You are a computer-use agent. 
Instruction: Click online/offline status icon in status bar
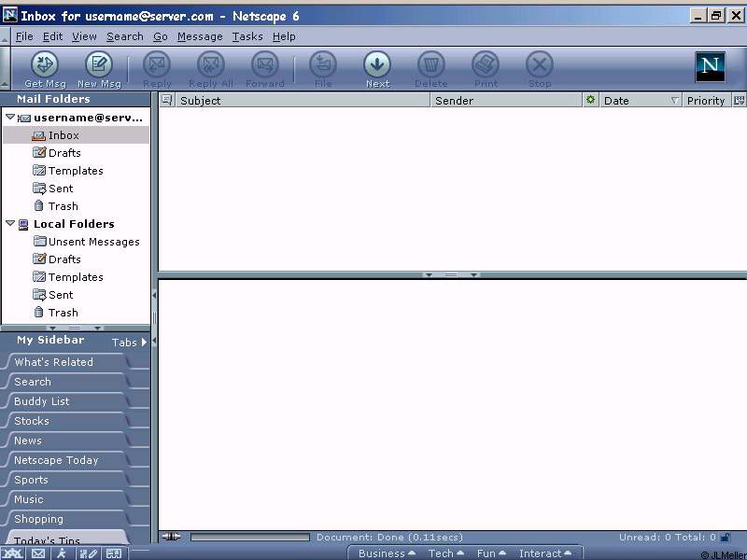click(x=726, y=538)
